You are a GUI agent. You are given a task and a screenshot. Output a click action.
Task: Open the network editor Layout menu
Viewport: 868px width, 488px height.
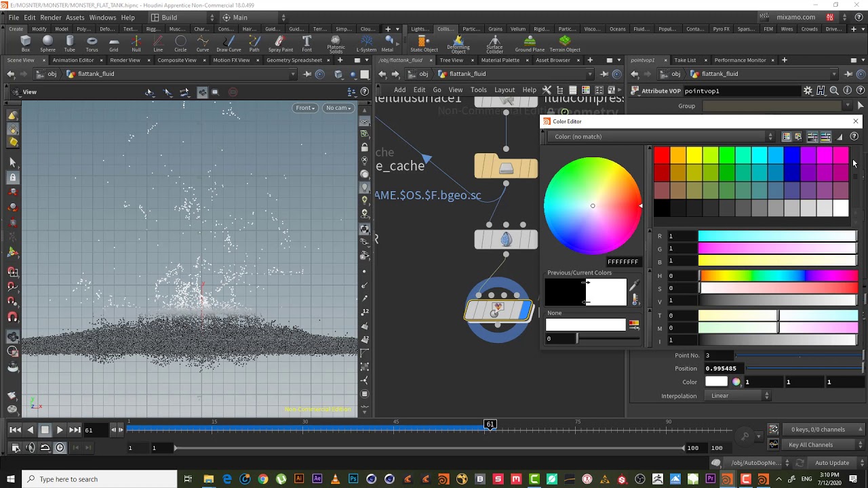pos(505,90)
